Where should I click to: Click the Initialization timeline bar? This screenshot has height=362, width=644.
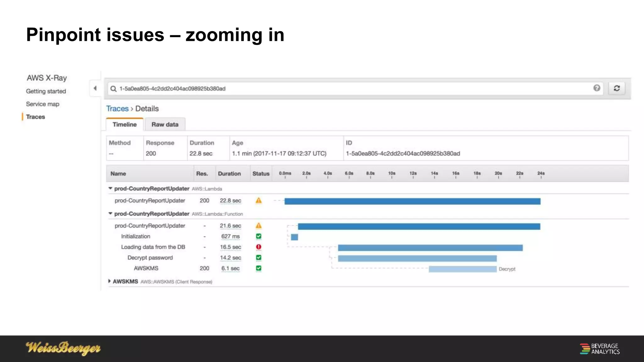tap(294, 237)
